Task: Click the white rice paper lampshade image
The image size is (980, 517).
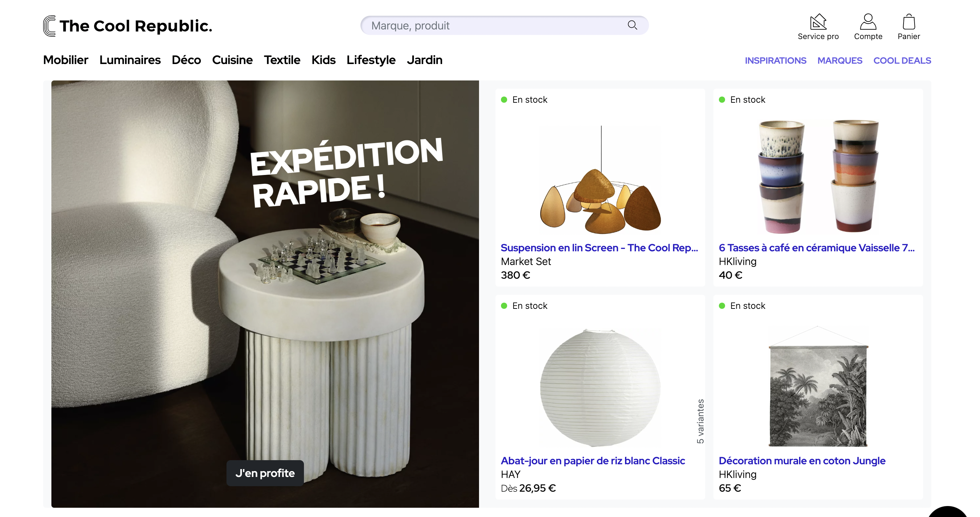Action: (600, 388)
